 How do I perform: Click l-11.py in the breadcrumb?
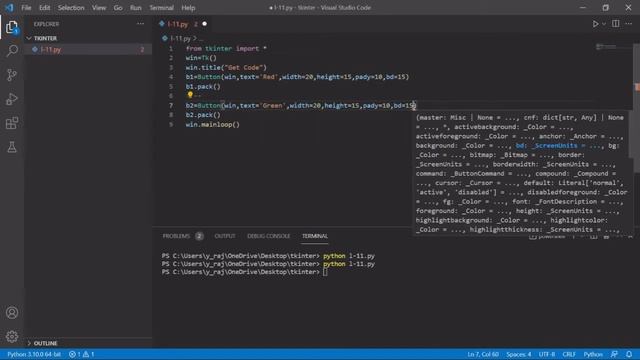180,38
